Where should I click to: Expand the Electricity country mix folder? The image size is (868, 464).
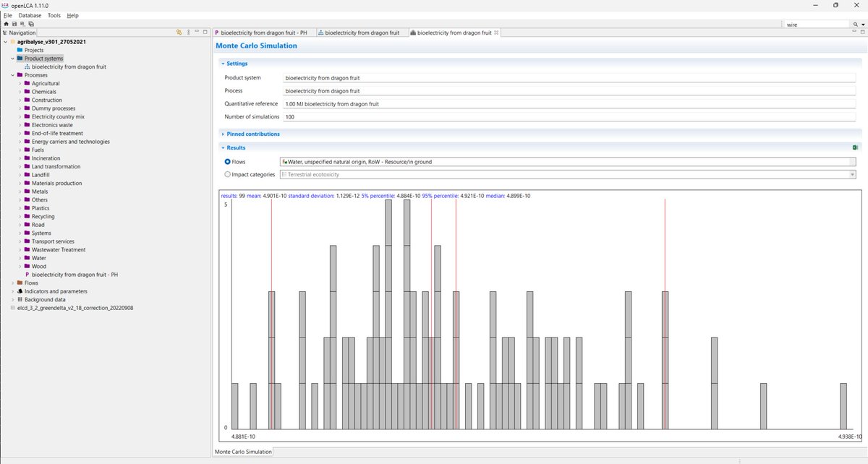(x=20, y=116)
